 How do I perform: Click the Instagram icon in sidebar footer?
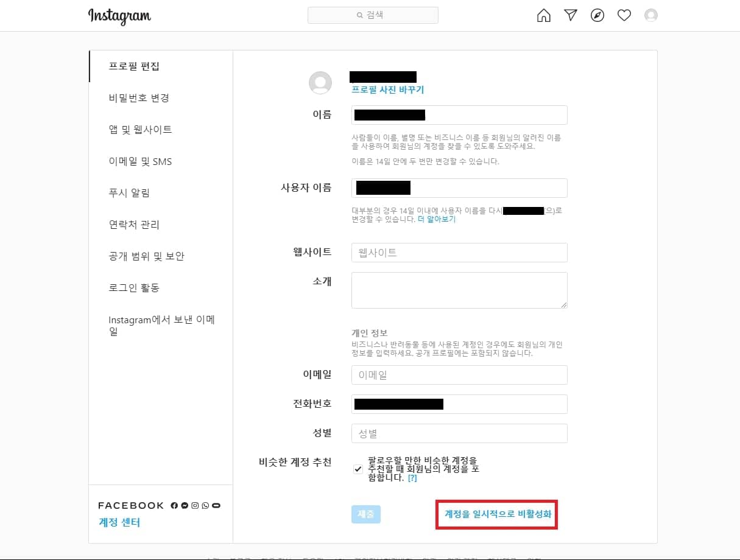(x=195, y=505)
